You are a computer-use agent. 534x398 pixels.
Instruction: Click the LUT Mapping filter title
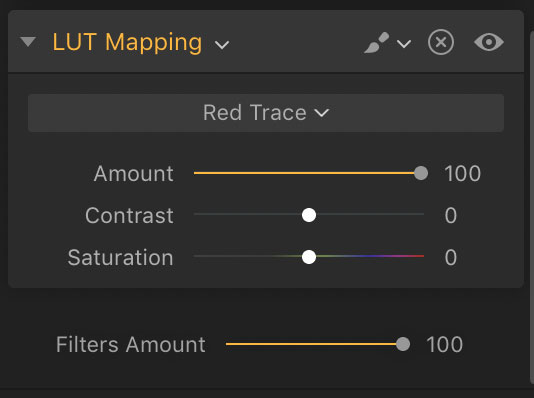pyautogui.click(x=127, y=43)
